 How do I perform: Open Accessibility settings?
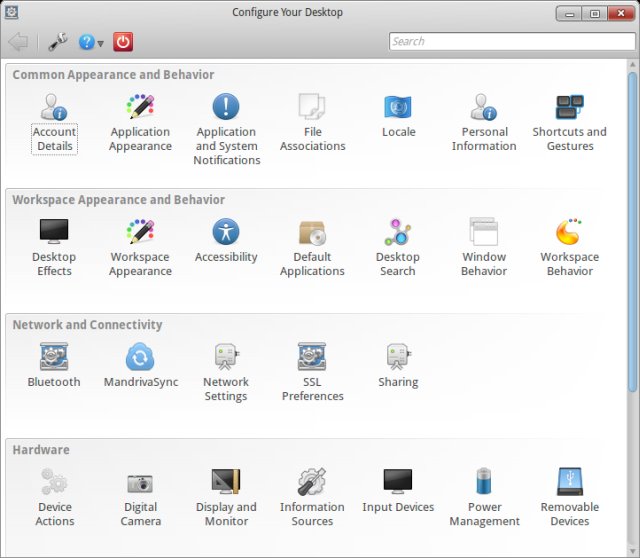226,241
